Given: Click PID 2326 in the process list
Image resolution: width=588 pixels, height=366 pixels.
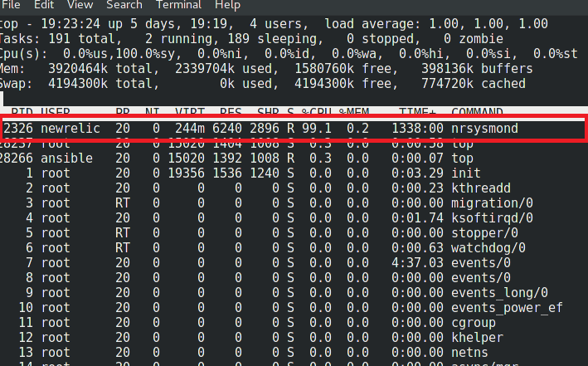Looking at the screenshot, I should [18, 129].
